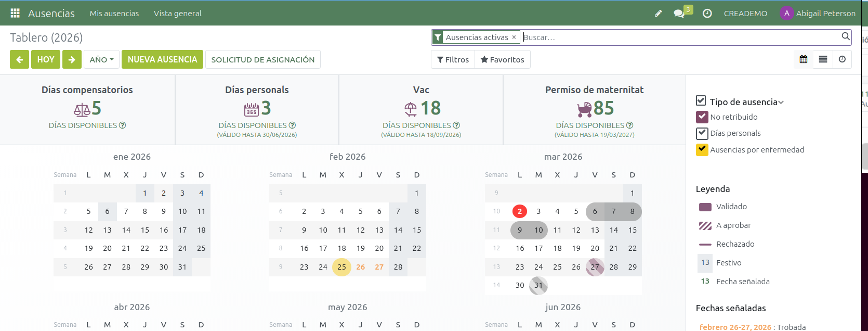The height and width of the screenshot is (331, 868).
Task: Go to previous year with left arrow
Action: click(19, 59)
